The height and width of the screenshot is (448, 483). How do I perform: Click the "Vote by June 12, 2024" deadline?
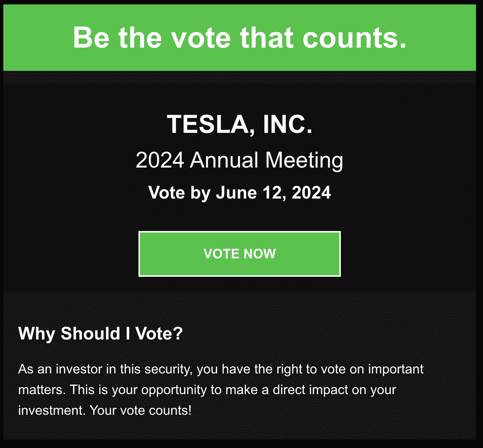(x=239, y=193)
